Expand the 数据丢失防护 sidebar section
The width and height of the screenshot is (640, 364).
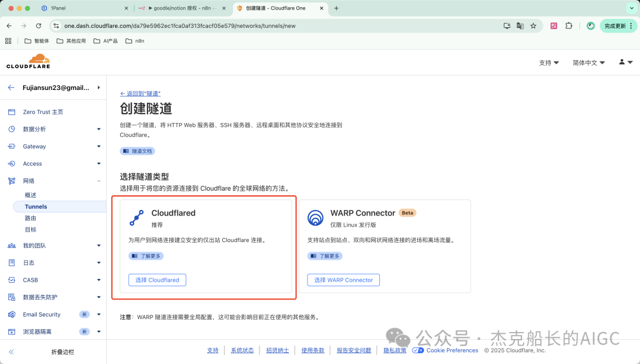click(99, 297)
